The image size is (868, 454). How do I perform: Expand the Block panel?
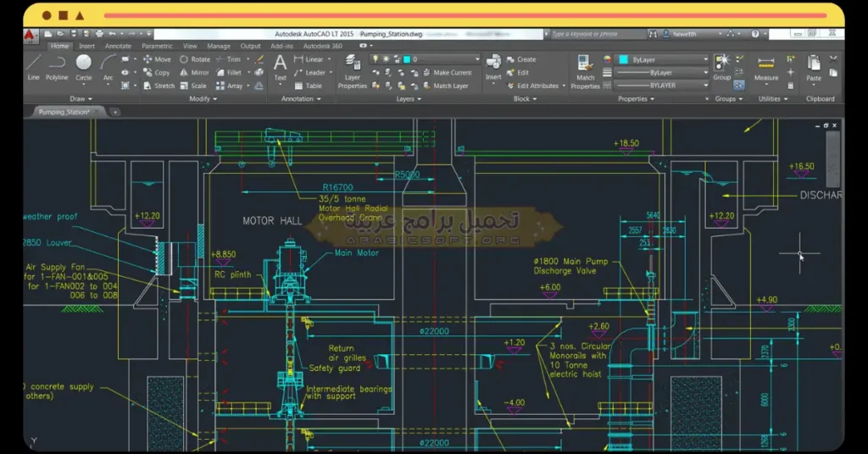(x=525, y=98)
